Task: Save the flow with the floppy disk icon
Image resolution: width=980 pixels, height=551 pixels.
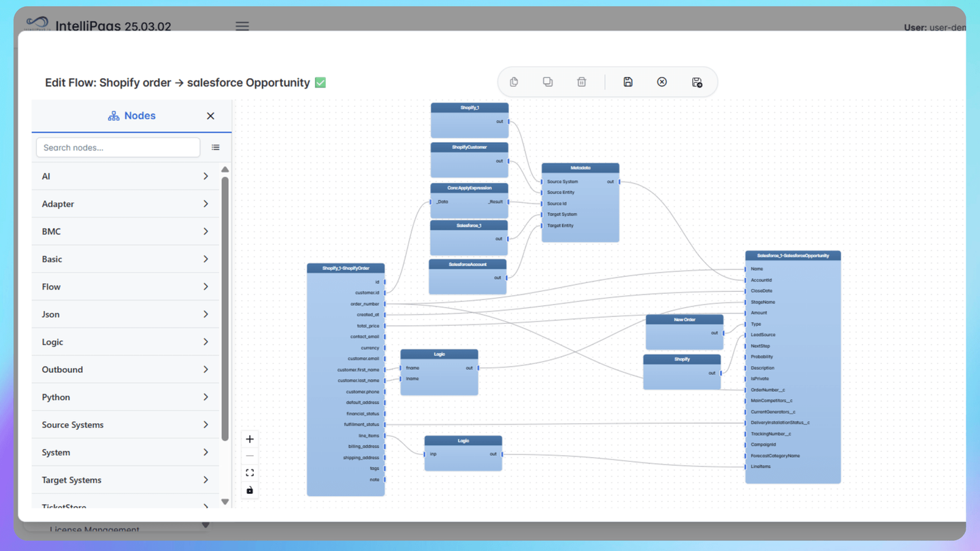Action: tap(628, 82)
